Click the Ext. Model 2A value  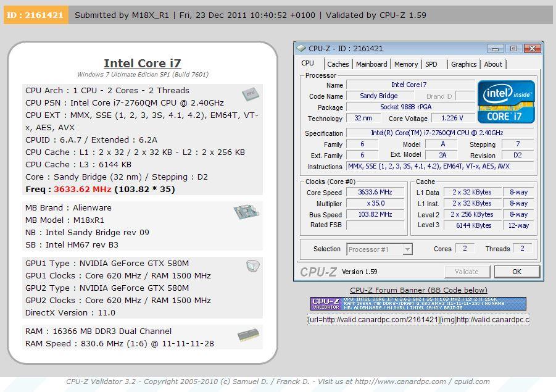[442, 155]
